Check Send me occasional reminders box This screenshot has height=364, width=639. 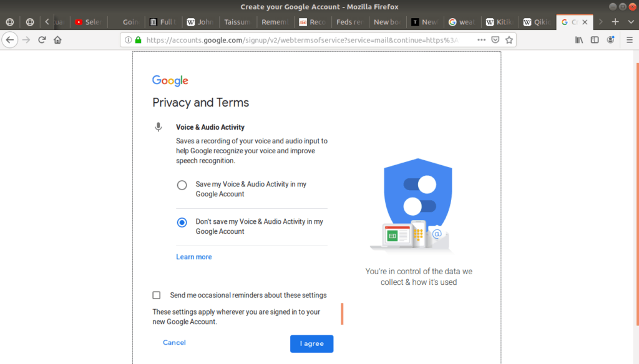(157, 295)
